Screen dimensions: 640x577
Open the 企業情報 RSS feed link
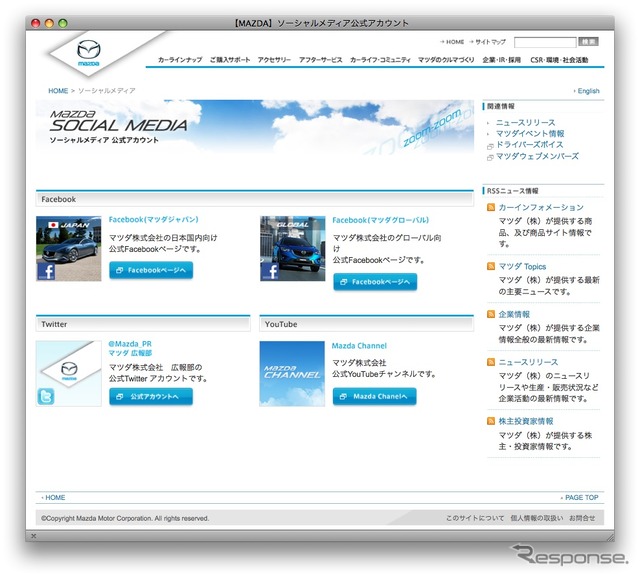[x=514, y=314]
